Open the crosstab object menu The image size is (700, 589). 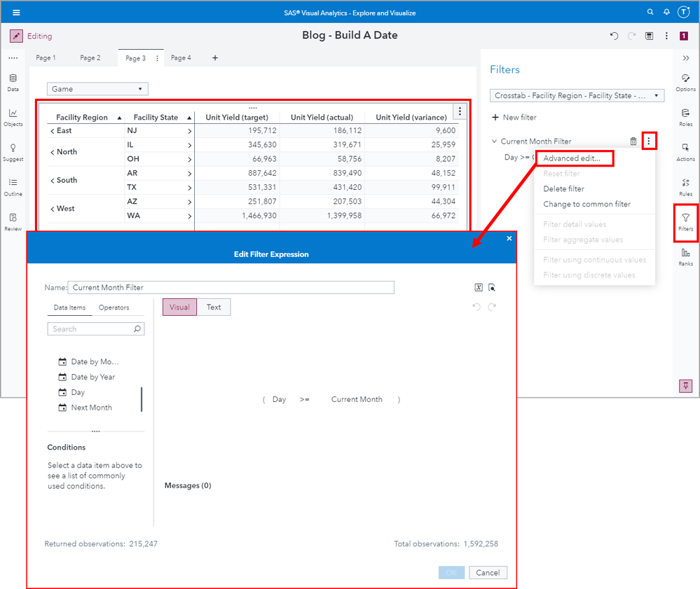(x=460, y=111)
